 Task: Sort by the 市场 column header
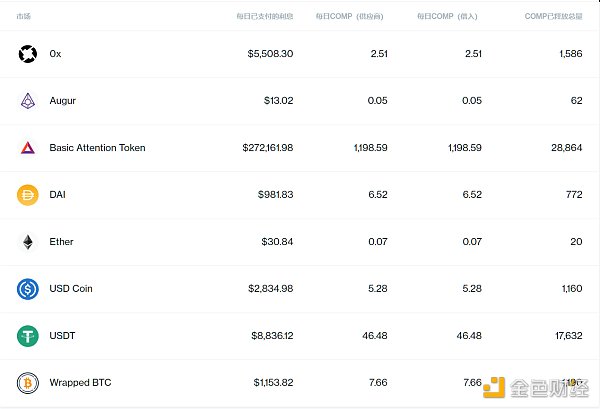23,17
